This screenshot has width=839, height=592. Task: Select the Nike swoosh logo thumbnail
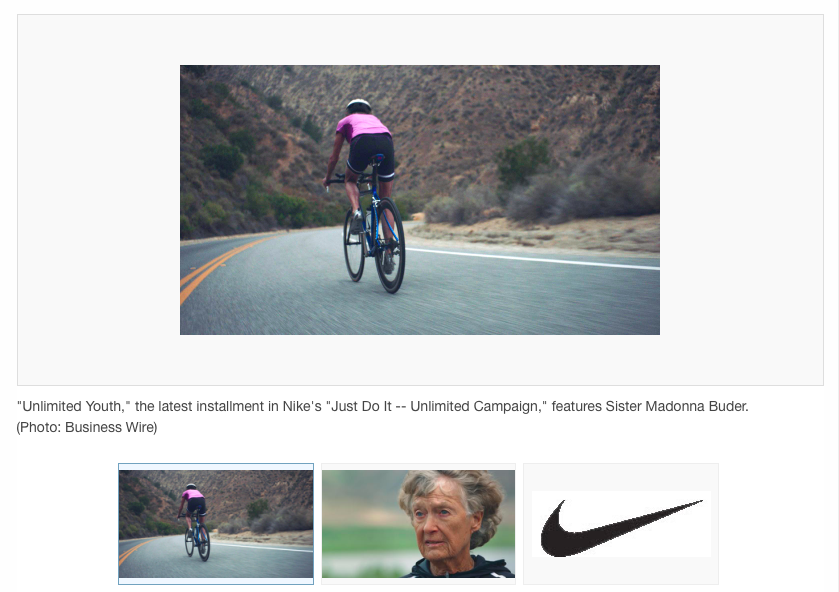[621, 524]
